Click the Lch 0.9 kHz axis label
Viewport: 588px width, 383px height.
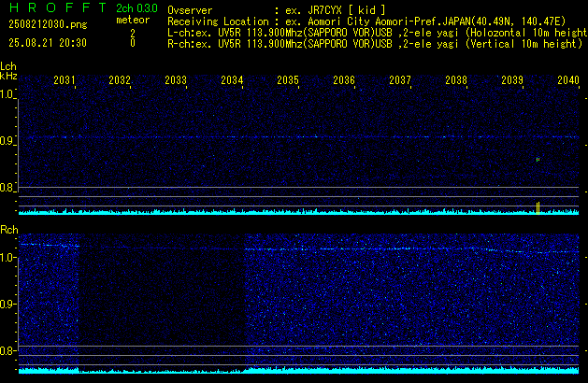pos(7,141)
